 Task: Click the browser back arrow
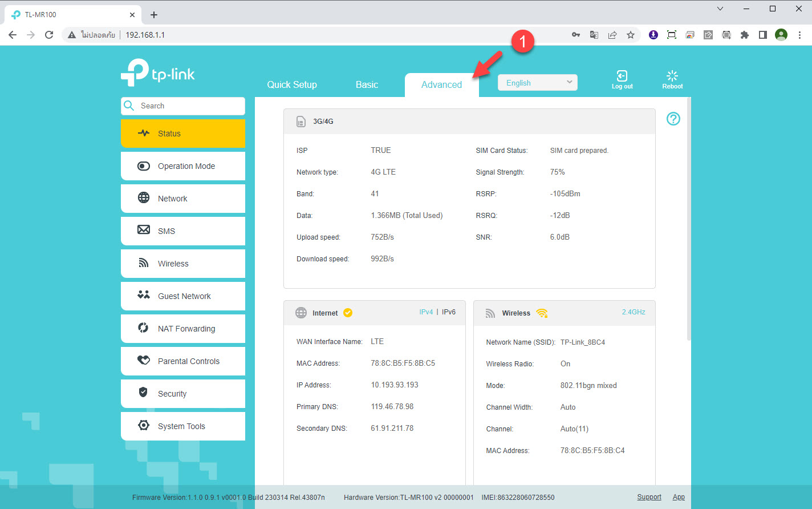click(x=13, y=35)
